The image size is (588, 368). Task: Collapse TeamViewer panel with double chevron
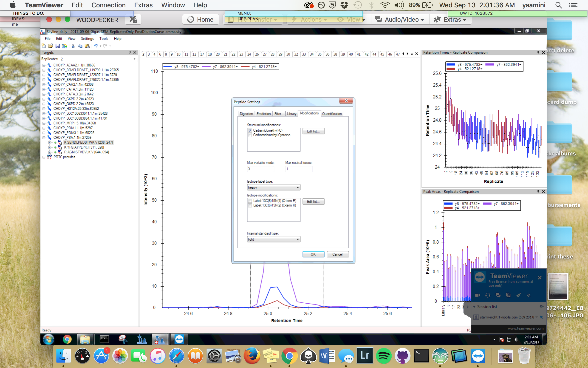(x=529, y=295)
